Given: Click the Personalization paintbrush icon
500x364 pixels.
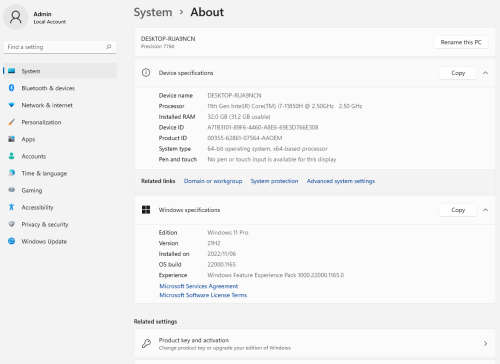Looking at the screenshot, I should click(x=12, y=122).
